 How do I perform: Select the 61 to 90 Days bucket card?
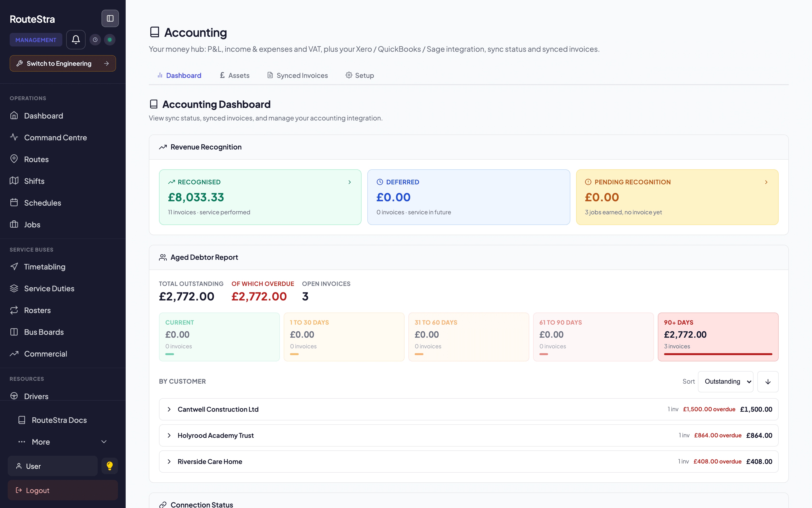pos(593,337)
